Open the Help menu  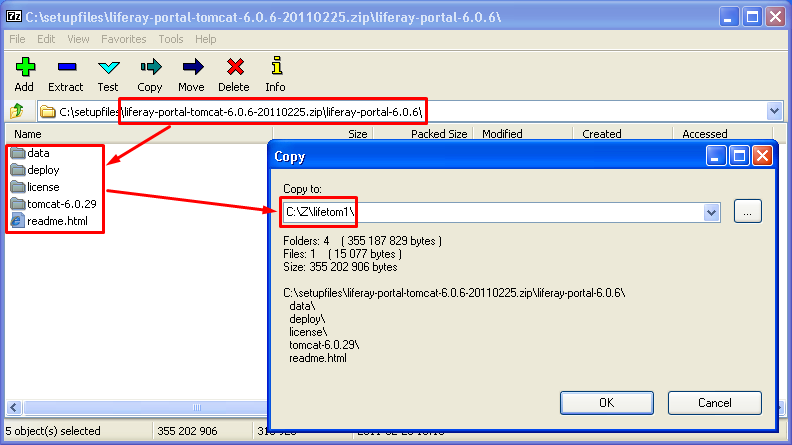(206, 39)
